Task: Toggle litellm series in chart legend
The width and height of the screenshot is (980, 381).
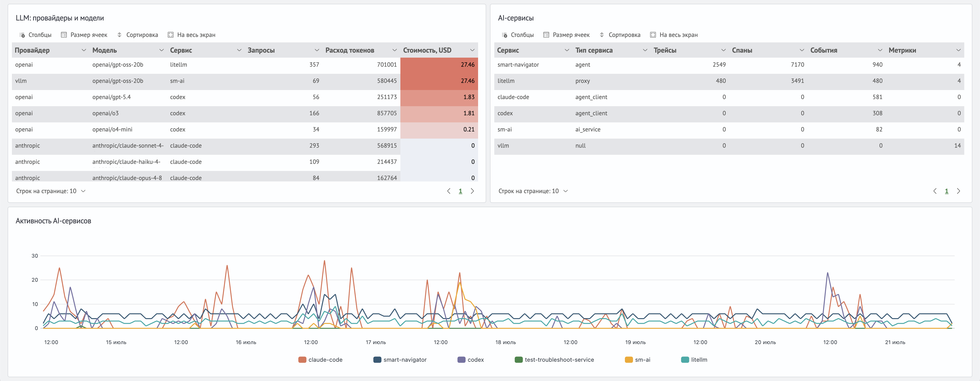Action: tap(694, 360)
